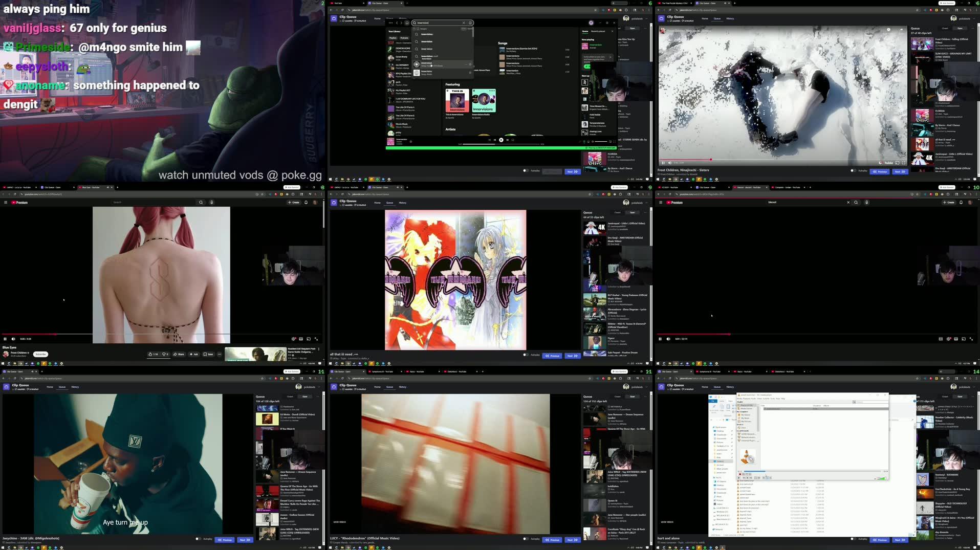Screen dimensions: 980x550
Task: Toggle Autoplay under the LUCY Rhododendron clip
Action: coord(526,539)
